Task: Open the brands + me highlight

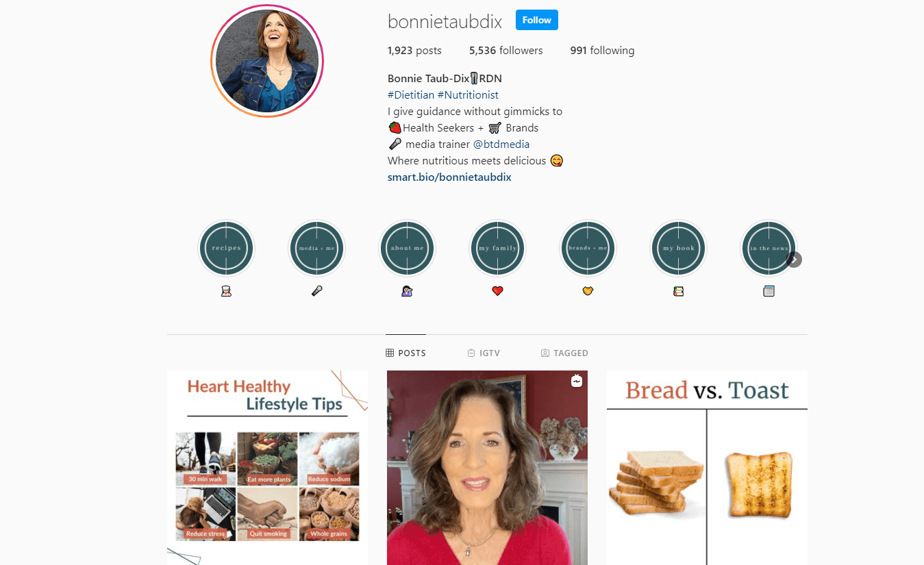Action: (x=588, y=248)
